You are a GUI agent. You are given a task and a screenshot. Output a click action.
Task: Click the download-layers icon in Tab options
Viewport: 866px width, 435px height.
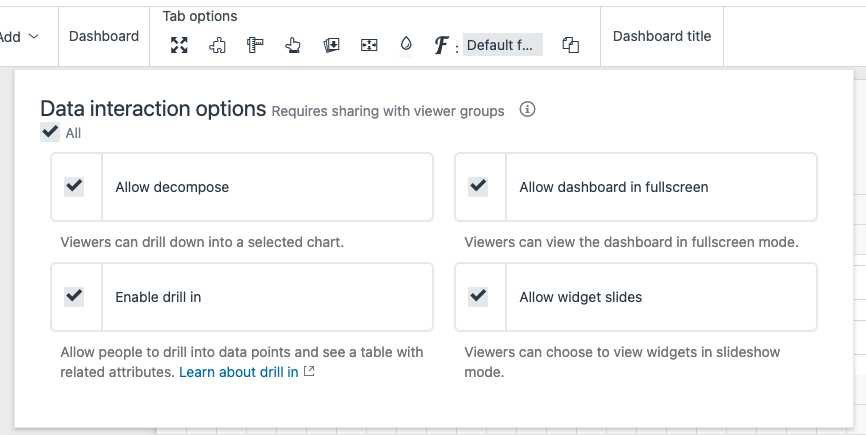coord(331,45)
